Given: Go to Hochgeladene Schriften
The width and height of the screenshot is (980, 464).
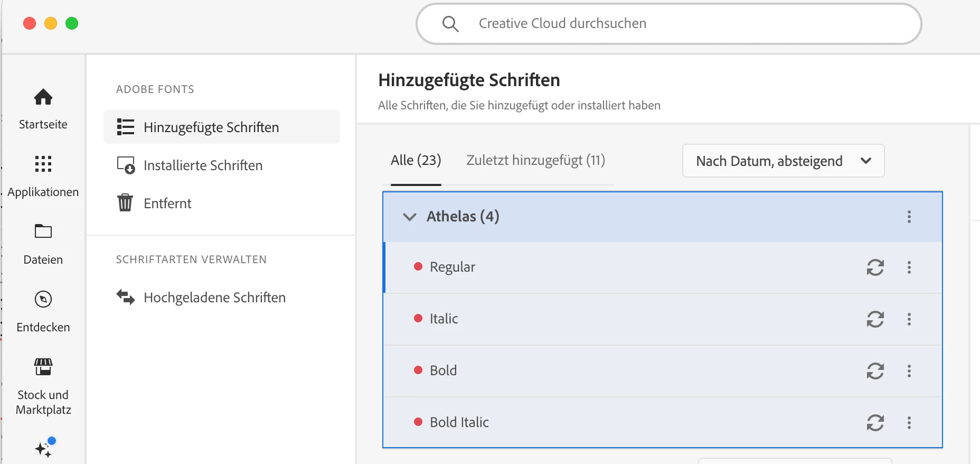Looking at the screenshot, I should 214,298.
